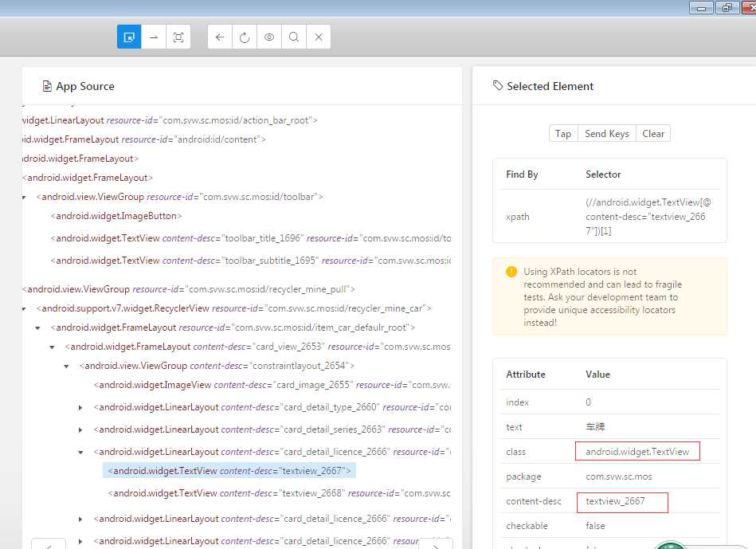This screenshot has width=756, height=549.
Task: Click the XPath warning exclamation icon
Action: point(511,272)
